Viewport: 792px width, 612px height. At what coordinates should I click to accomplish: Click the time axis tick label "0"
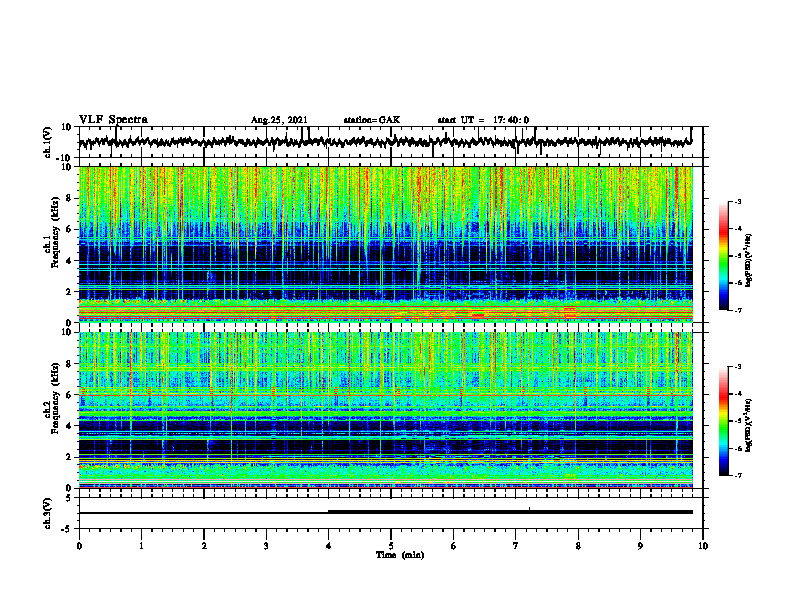(79, 546)
